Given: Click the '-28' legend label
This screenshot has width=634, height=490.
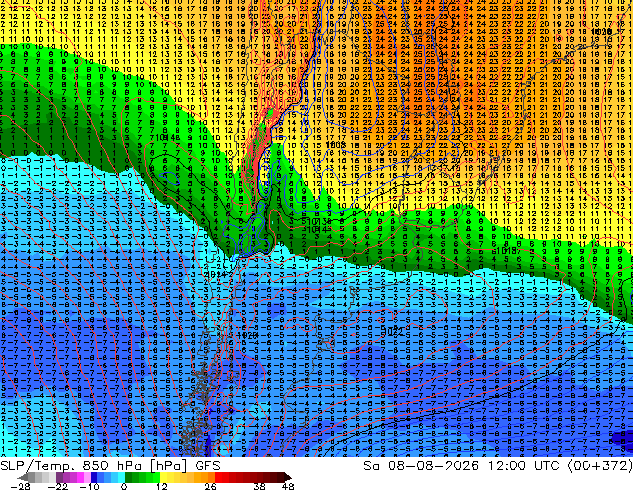Looking at the screenshot, I should point(20,486).
